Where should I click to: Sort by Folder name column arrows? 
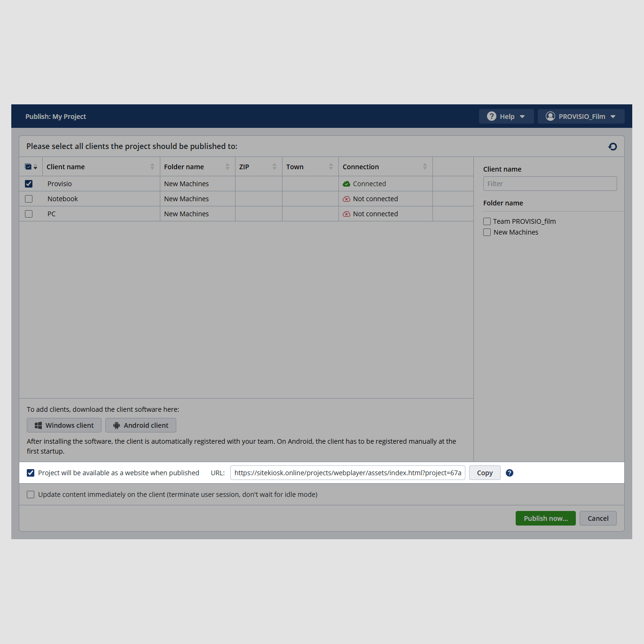tap(228, 167)
